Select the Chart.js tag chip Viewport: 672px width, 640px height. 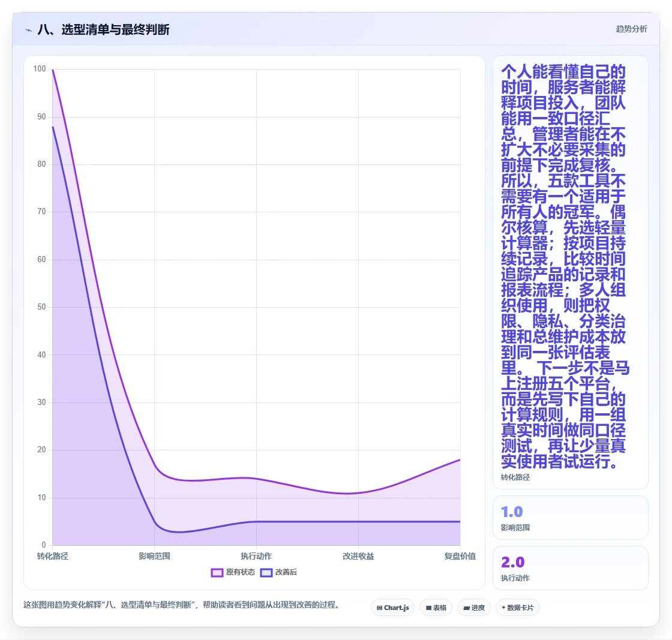point(392,608)
